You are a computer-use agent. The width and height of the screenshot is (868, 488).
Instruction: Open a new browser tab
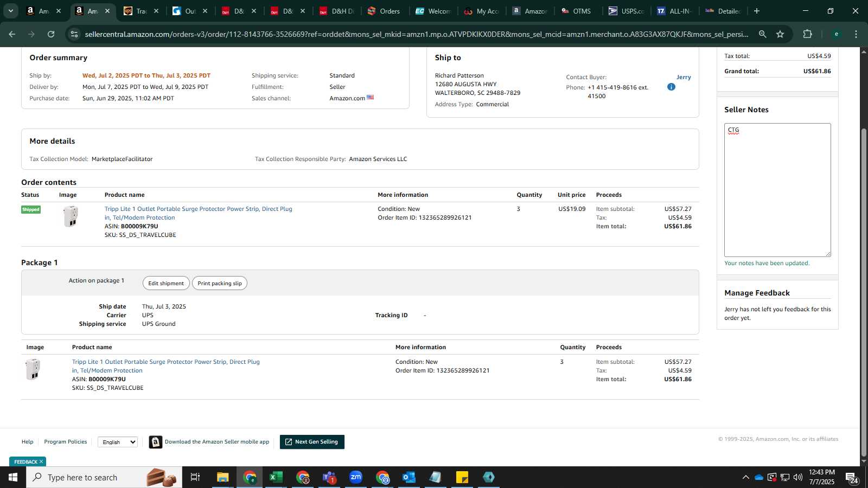(x=757, y=11)
